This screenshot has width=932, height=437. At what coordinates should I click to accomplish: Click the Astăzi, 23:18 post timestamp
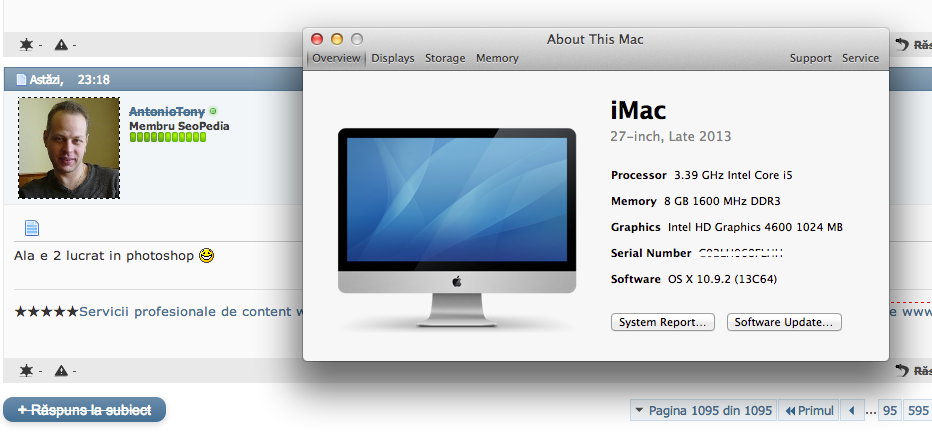tap(70, 80)
